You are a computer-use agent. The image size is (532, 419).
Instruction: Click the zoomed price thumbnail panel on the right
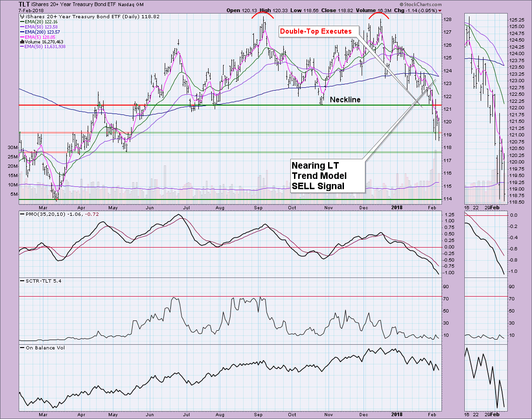pyautogui.click(x=484, y=110)
